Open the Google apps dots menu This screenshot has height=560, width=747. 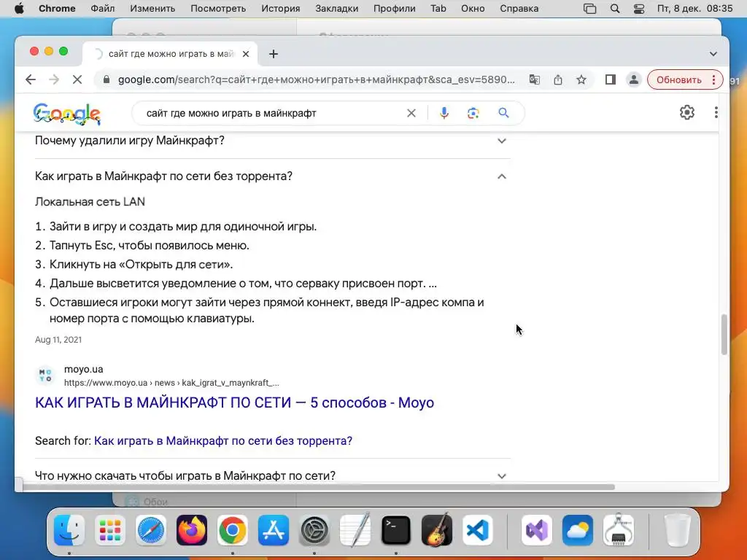tap(716, 112)
